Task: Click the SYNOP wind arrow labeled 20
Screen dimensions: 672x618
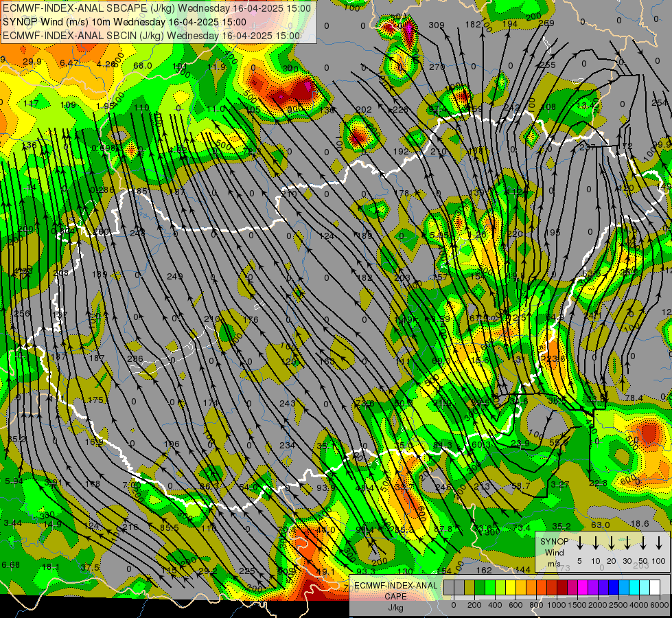Action: point(611,543)
